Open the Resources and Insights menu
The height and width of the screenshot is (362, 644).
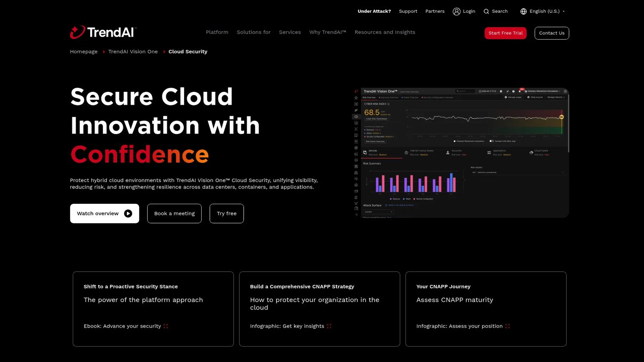coord(385,32)
